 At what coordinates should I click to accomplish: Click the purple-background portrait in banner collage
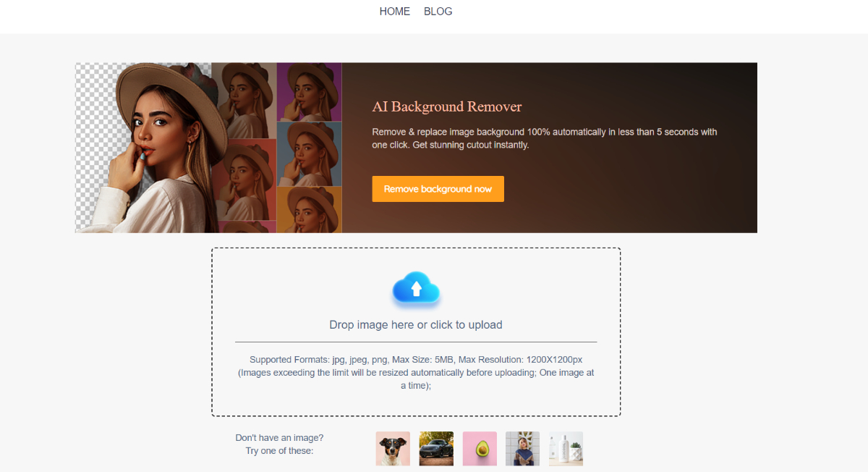pos(310,91)
